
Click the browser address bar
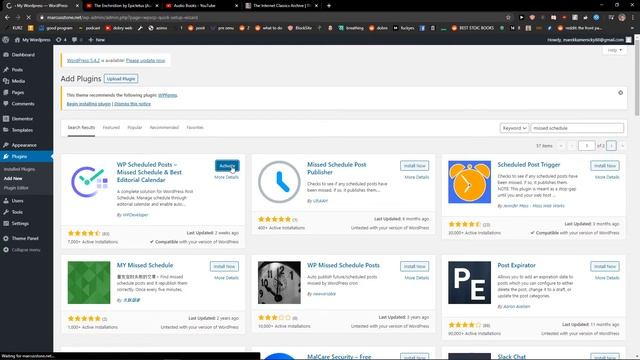[x=269, y=18]
